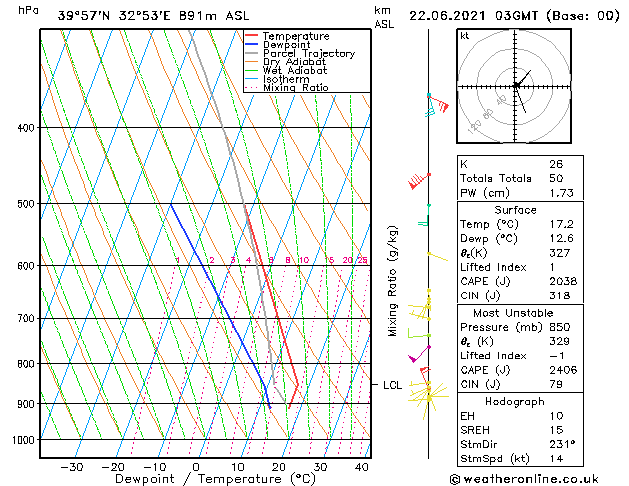Open the weatheronline.co.uk link
629x486 pixels.
[x=542, y=478]
